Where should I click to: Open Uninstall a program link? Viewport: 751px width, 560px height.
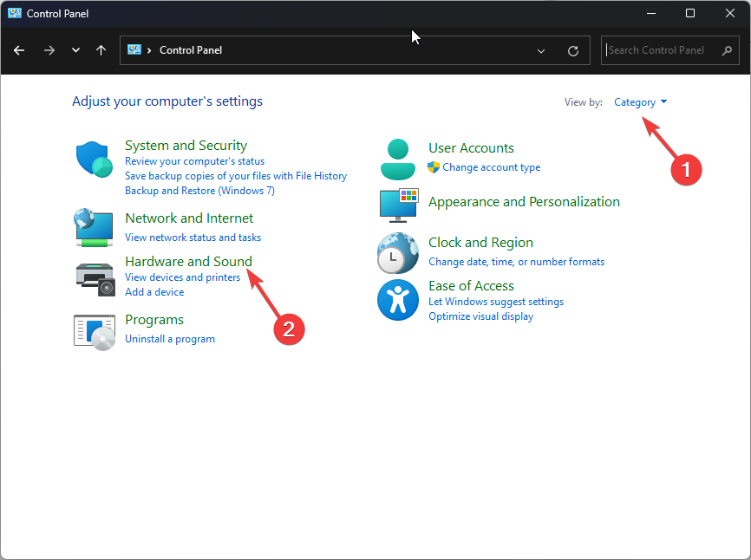pos(170,339)
